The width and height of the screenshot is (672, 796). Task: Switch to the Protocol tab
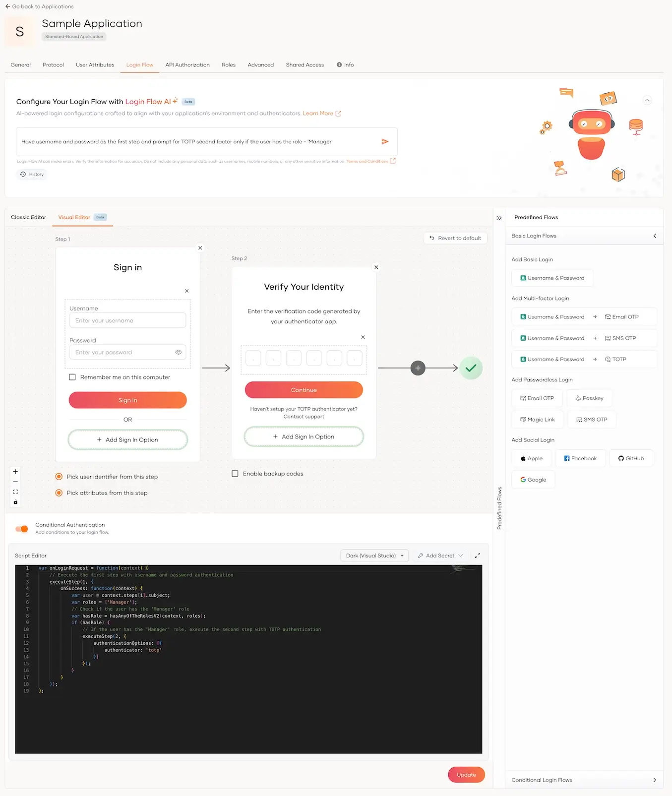pyautogui.click(x=53, y=65)
